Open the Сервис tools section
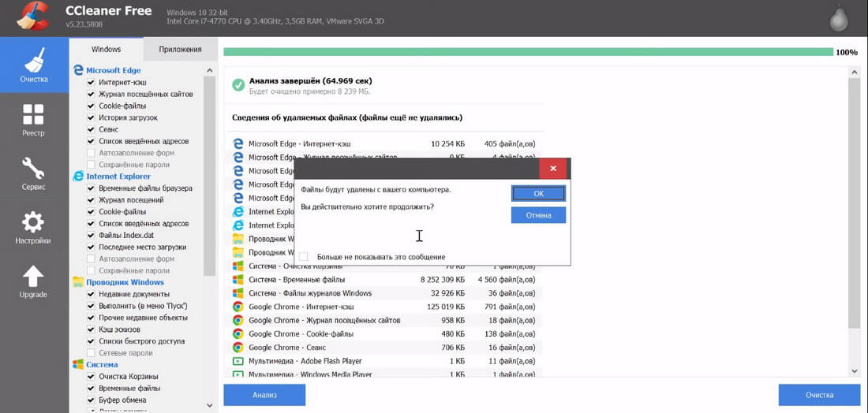The height and width of the screenshot is (413, 868). [34, 173]
